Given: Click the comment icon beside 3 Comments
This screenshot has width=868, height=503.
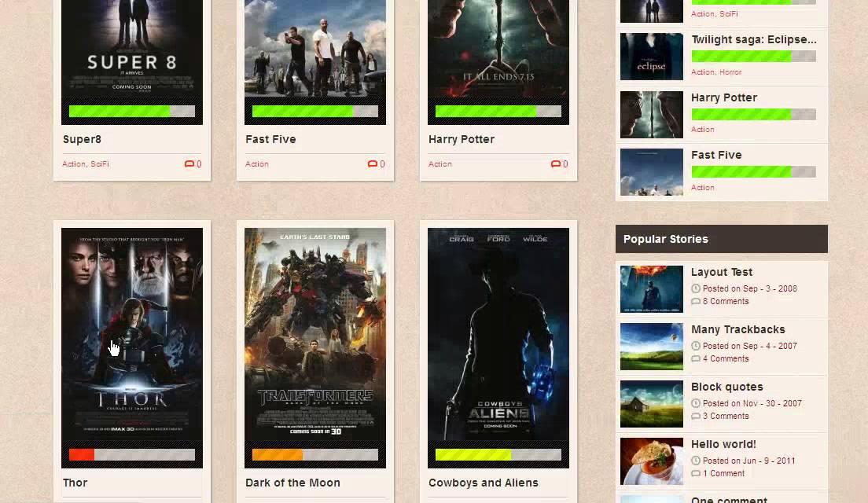Looking at the screenshot, I should tap(696, 416).
